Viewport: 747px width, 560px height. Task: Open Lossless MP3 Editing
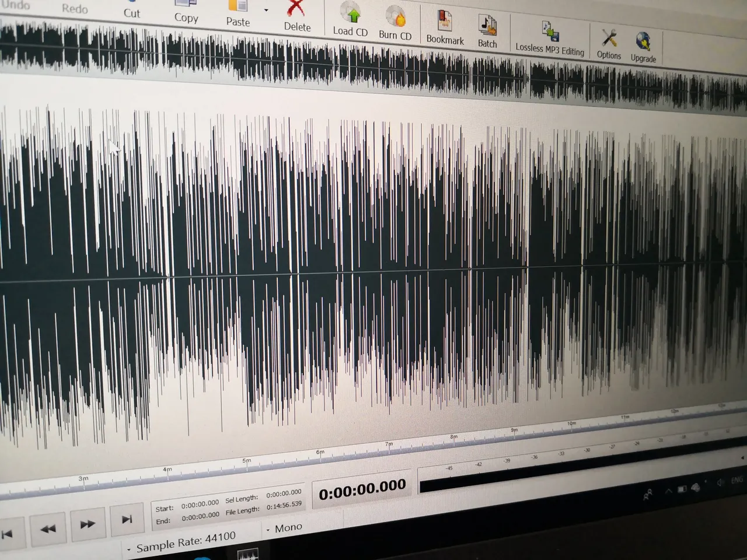(550, 38)
